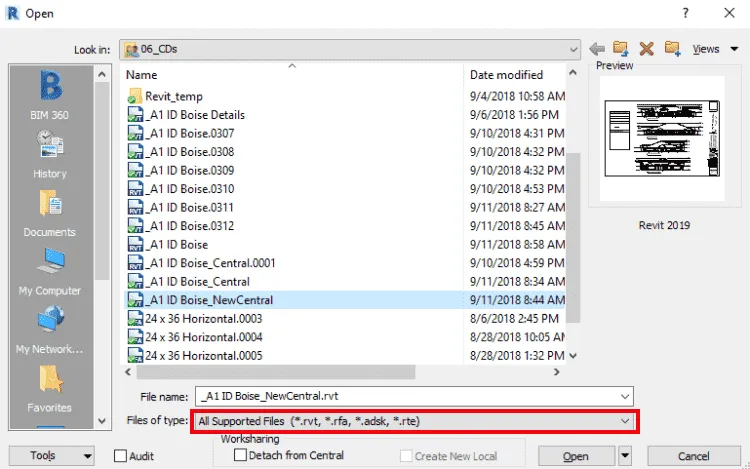Toggle the Audit checkbox

pyautogui.click(x=120, y=456)
